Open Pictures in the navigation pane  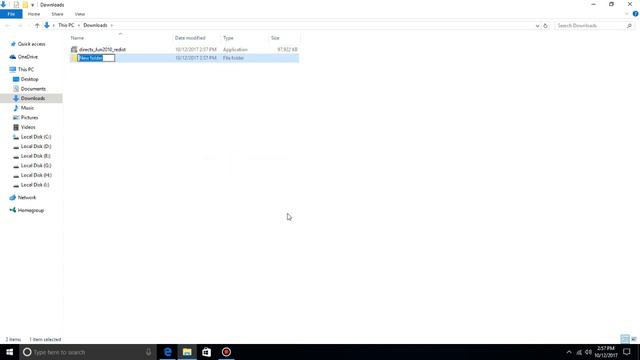[29, 118]
